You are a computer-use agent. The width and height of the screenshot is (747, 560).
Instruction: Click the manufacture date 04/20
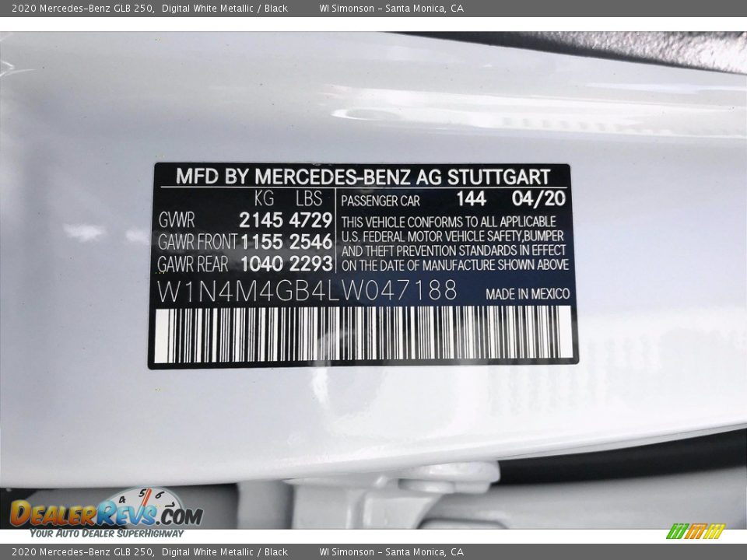coord(538,198)
